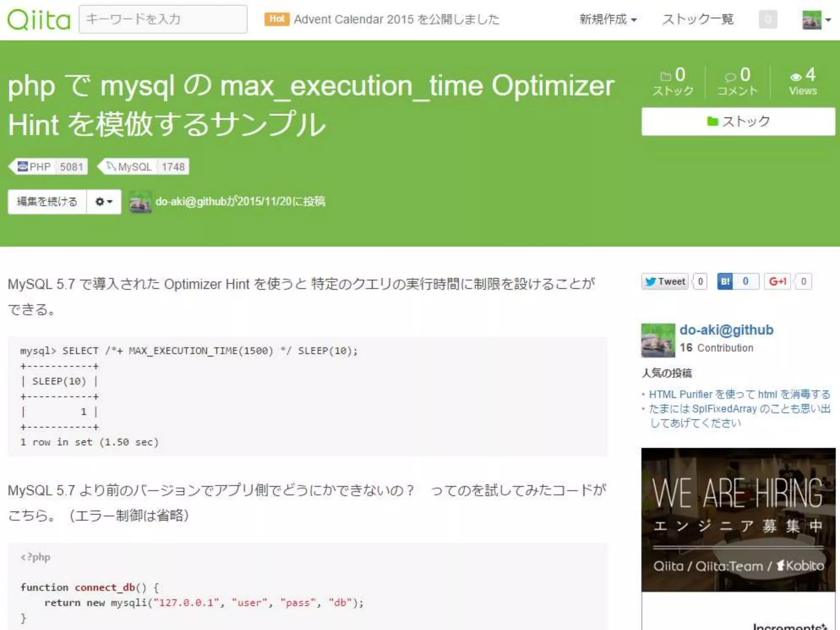This screenshot has height=630, width=840.
Task: Click the author avatar next to post date
Action: click(x=140, y=203)
